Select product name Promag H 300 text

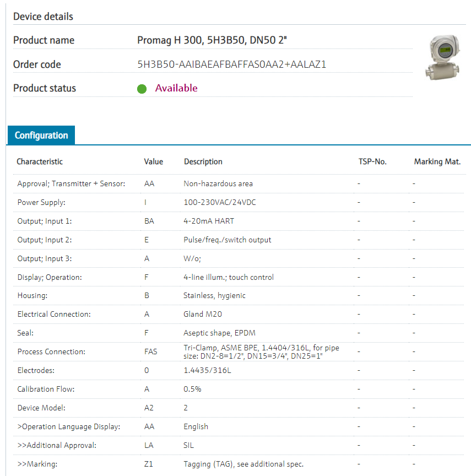pyautogui.click(x=212, y=40)
